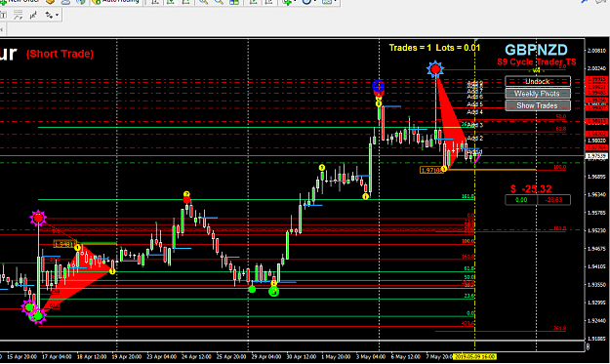This screenshot has width=610, height=364.
Task: Click the green 0.00 profit box
Action: (521, 200)
